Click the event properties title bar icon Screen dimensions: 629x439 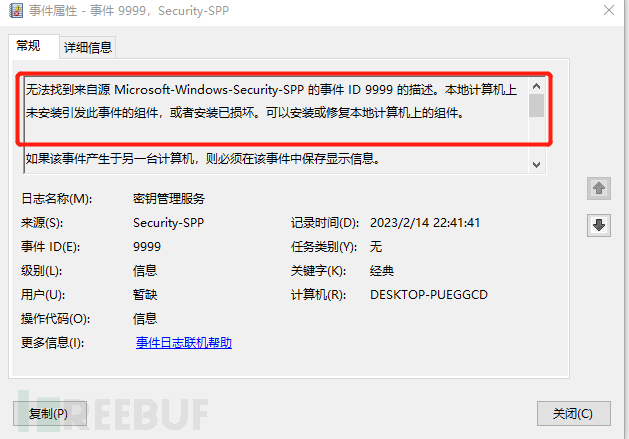point(16,10)
